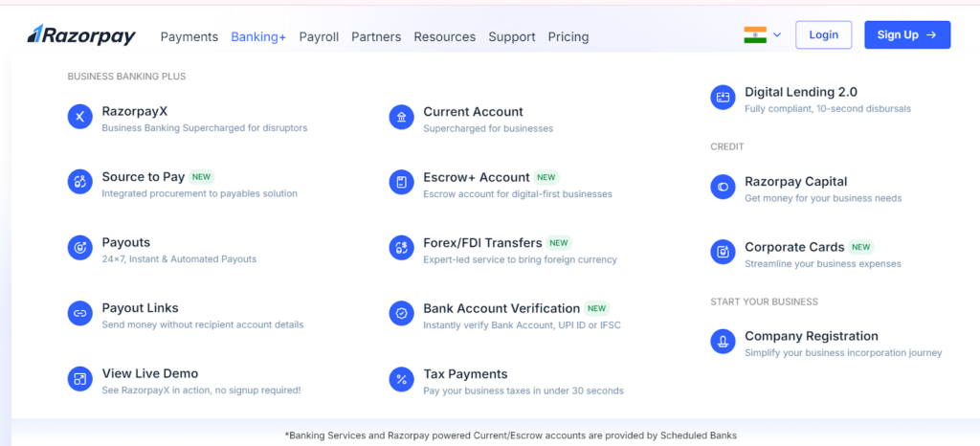The image size is (980, 446).
Task: Click 'Get money for your business needs' text
Action: coord(823,199)
